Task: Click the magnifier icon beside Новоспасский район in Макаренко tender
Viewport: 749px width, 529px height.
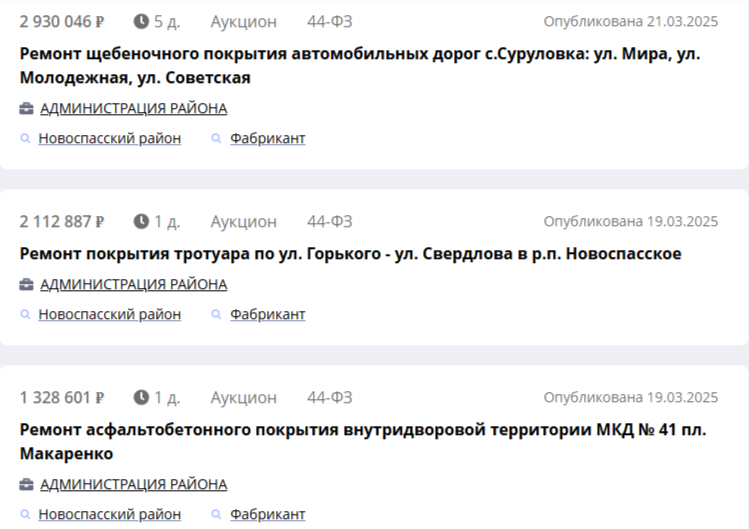Action: click(x=25, y=515)
